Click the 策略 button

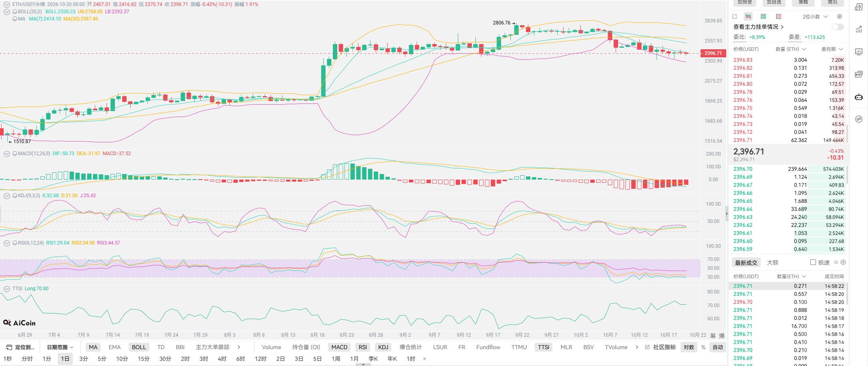pos(803,2)
